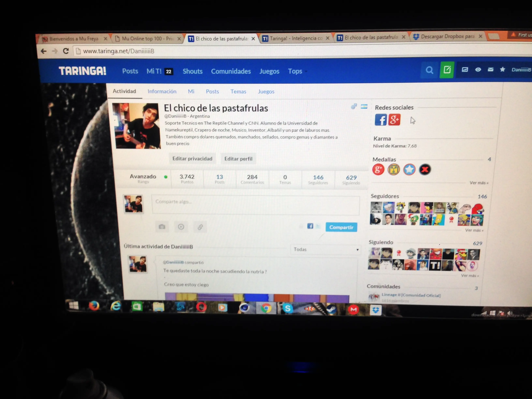Open Juegos in the top navigation
The image size is (532, 399).
click(x=269, y=71)
